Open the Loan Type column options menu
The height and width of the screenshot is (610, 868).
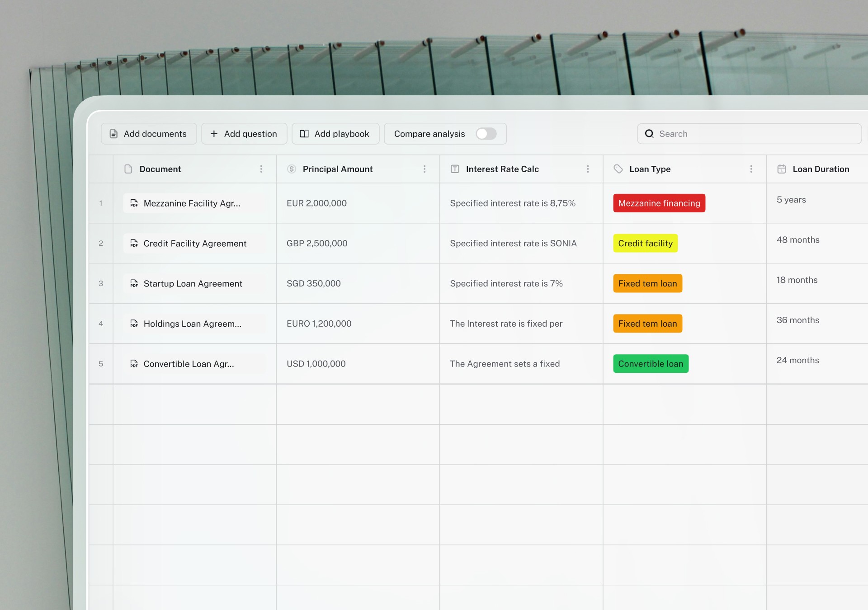pyautogui.click(x=751, y=169)
